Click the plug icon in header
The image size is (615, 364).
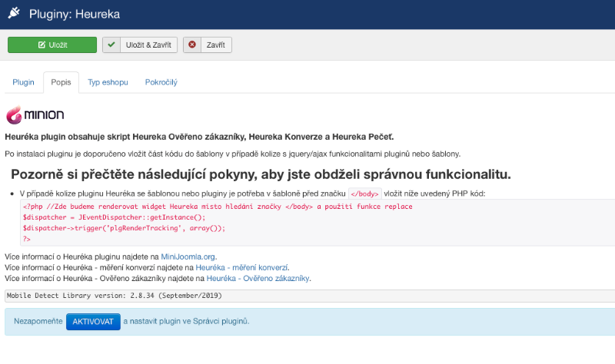[x=14, y=13]
